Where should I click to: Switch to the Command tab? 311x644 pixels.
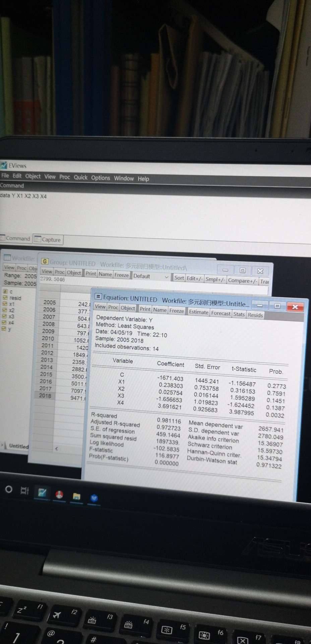pyautogui.click(x=16, y=238)
